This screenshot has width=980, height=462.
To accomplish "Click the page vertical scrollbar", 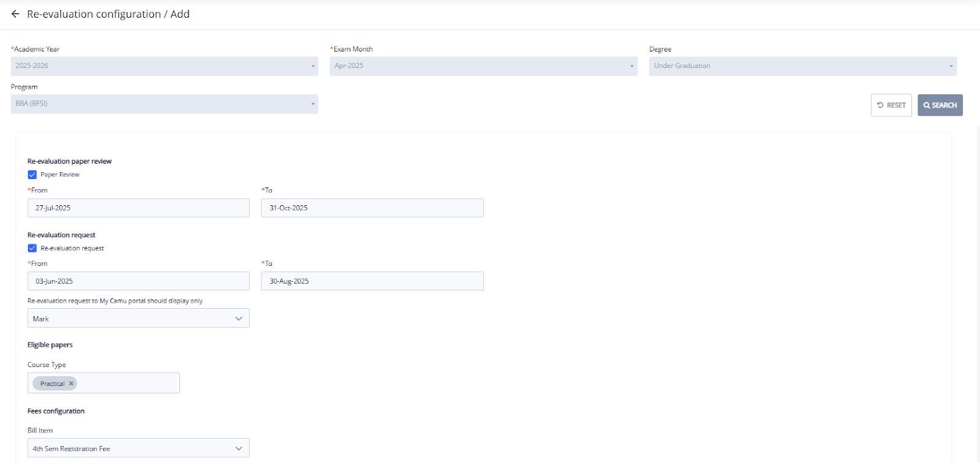I will click(x=978, y=276).
